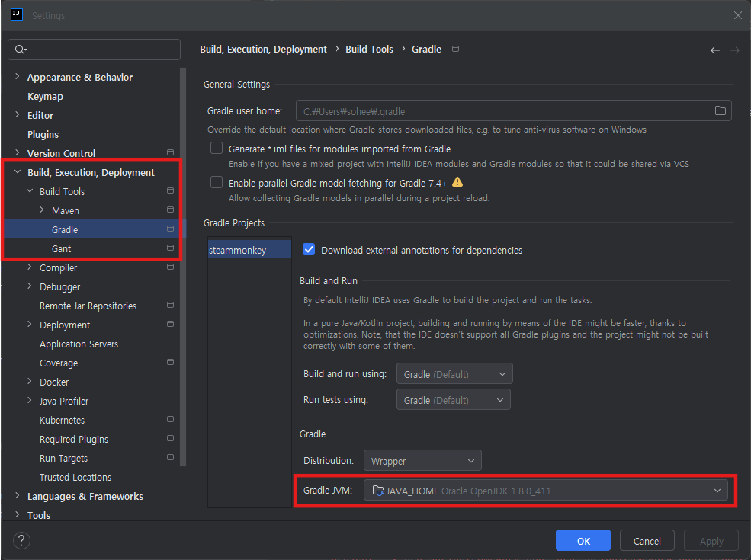This screenshot has height=560, width=751.
Task: Click the project-level icon on Coverage row
Action: pos(170,362)
